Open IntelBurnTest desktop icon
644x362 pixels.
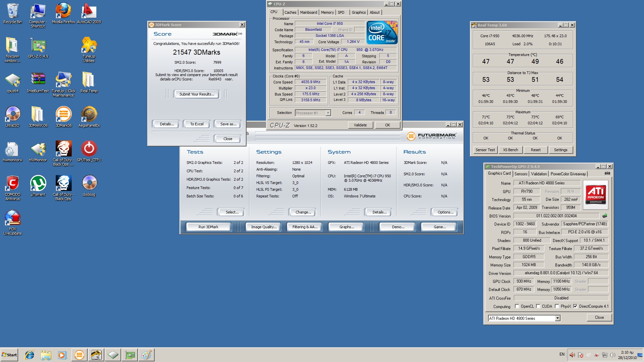tap(38, 82)
